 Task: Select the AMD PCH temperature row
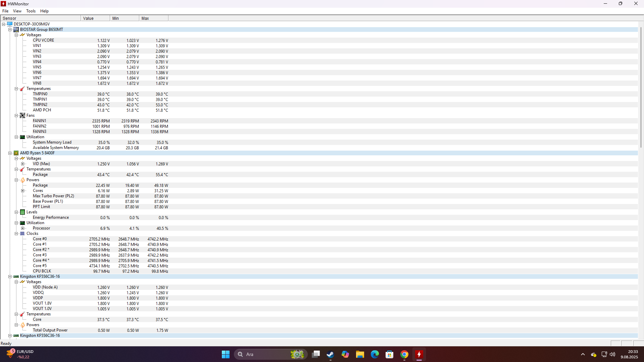[x=319, y=110]
